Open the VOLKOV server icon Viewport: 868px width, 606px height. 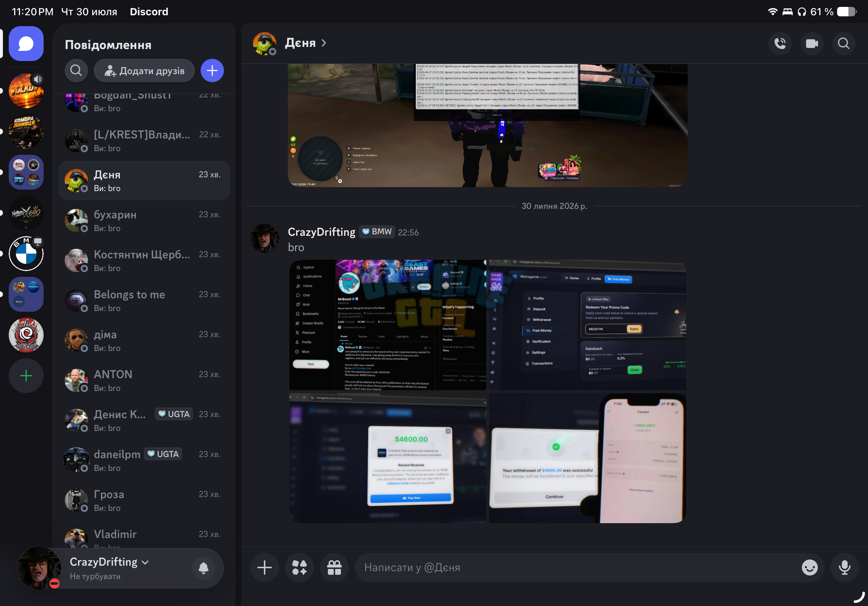26,91
